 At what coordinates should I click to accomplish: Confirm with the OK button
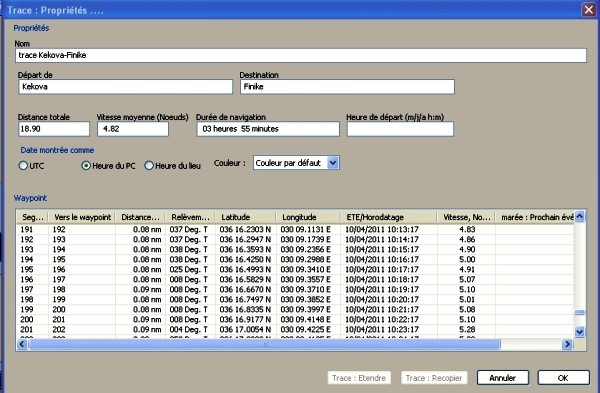[x=563, y=378]
